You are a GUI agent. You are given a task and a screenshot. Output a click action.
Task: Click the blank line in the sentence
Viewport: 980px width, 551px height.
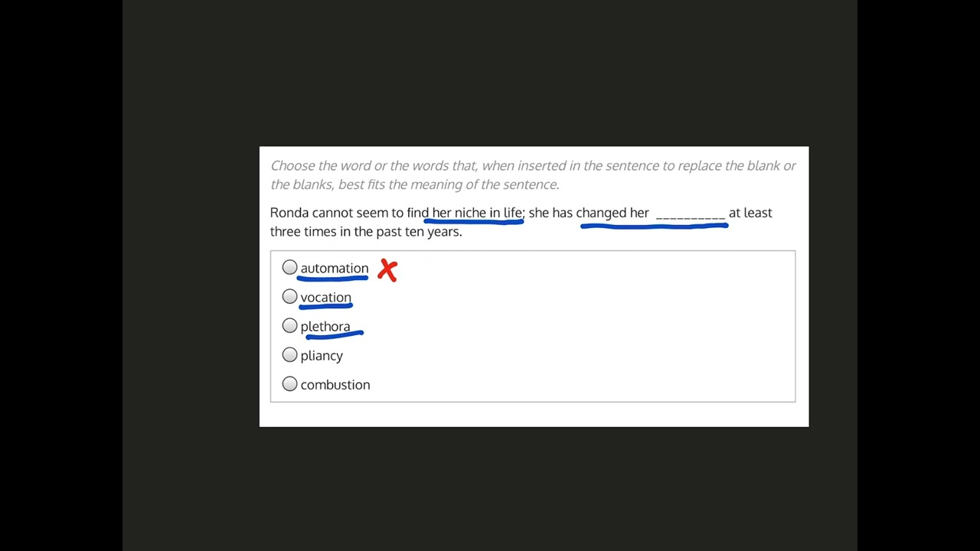690,215
